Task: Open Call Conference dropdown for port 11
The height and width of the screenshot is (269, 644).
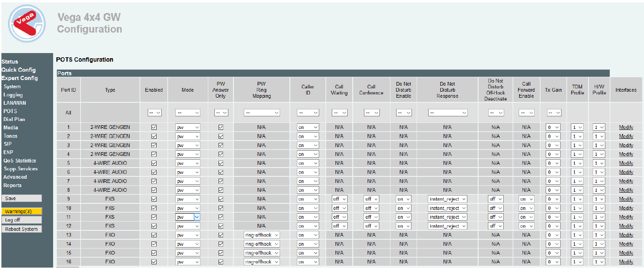Action: (x=371, y=217)
